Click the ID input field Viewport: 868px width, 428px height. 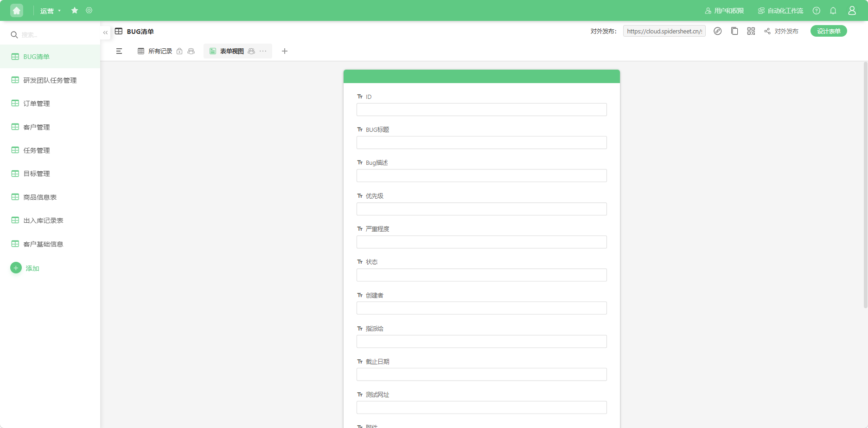click(x=482, y=110)
